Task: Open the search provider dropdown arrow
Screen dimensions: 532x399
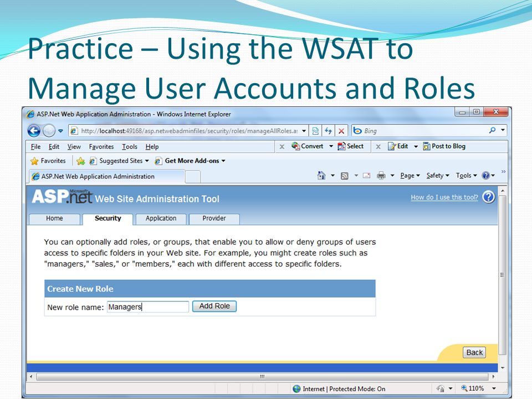Action: pyautogui.click(x=503, y=130)
